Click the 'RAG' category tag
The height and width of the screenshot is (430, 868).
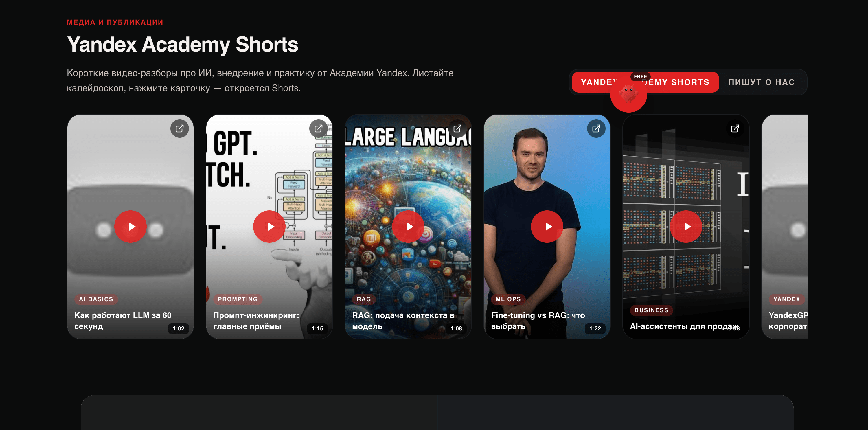364,299
